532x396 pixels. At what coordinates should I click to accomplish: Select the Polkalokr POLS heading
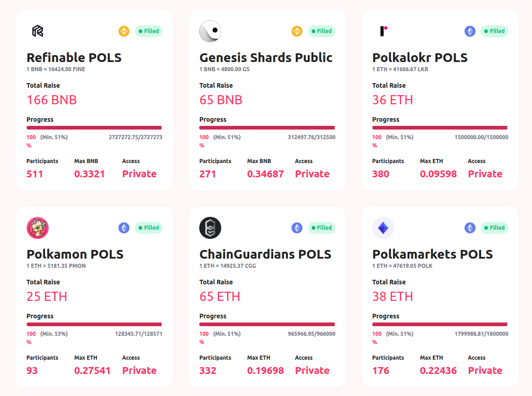[x=420, y=58]
